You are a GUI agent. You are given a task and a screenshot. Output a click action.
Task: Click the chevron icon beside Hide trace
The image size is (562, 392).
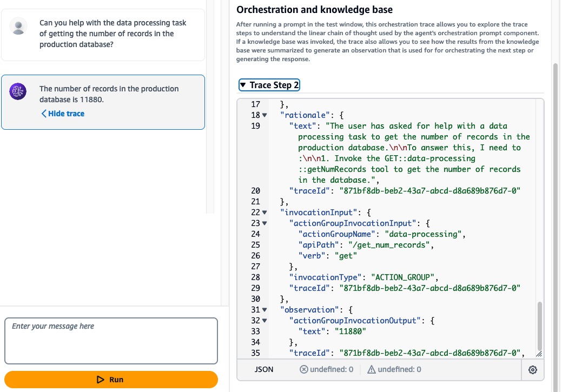coord(44,114)
